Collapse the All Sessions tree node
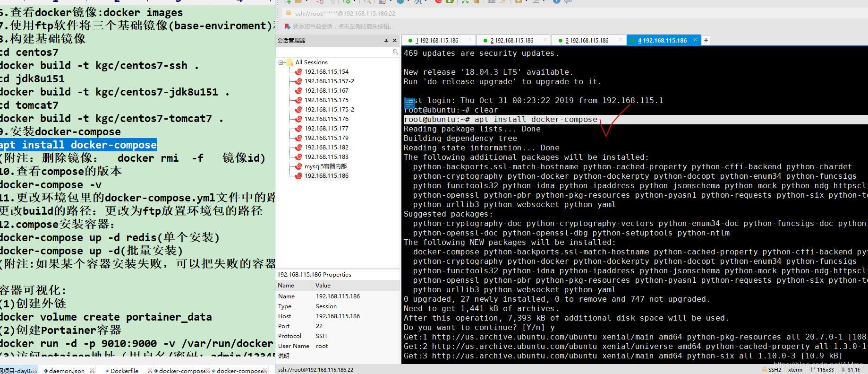Viewport: 868px width, 374px height. coord(281,62)
